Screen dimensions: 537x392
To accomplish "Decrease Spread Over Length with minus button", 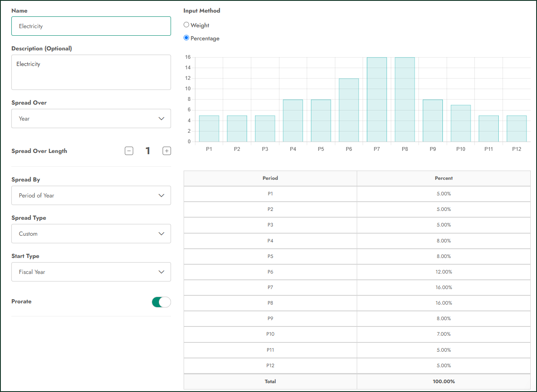I will pos(129,151).
